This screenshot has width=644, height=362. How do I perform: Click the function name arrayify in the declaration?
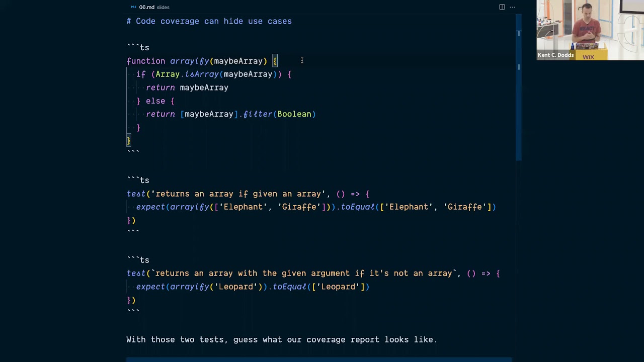[189, 61]
